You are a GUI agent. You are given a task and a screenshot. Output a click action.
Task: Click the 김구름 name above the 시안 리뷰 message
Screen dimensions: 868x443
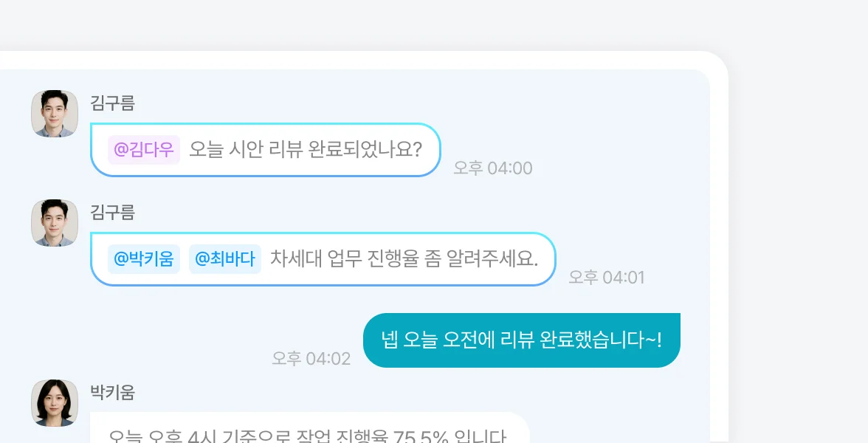pos(112,103)
